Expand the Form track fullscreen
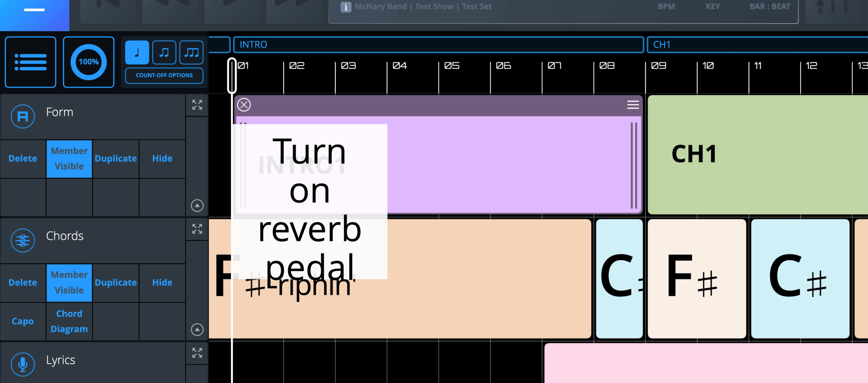 point(197,105)
